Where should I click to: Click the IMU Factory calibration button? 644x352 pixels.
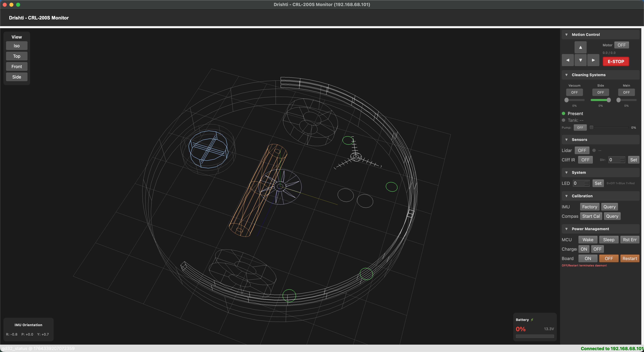click(x=589, y=207)
